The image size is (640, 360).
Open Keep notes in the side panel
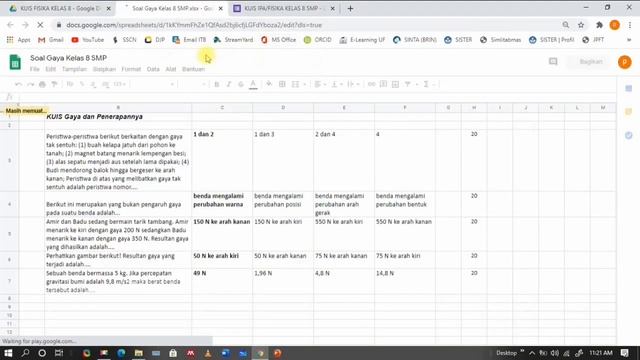[629, 112]
